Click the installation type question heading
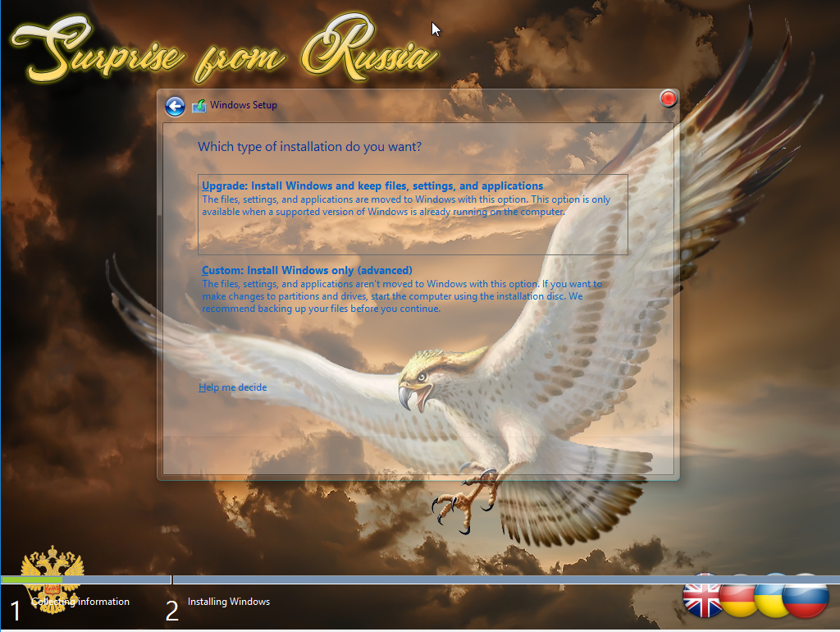This screenshot has width=840, height=632. click(309, 147)
